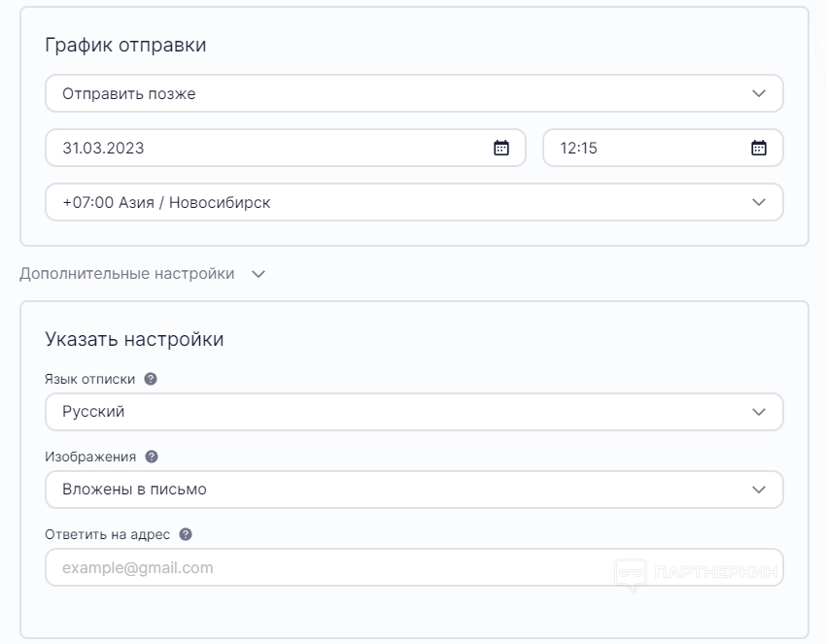Click the Указать настройки heading
Image resolution: width=827 pixels, height=644 pixels.
(x=134, y=339)
